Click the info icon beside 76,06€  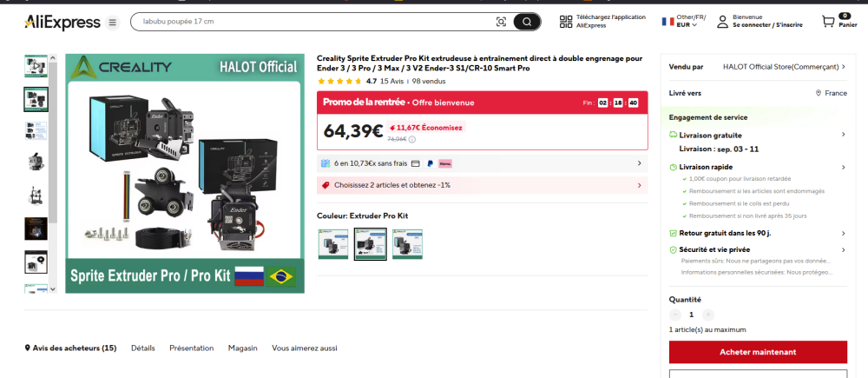coord(411,139)
